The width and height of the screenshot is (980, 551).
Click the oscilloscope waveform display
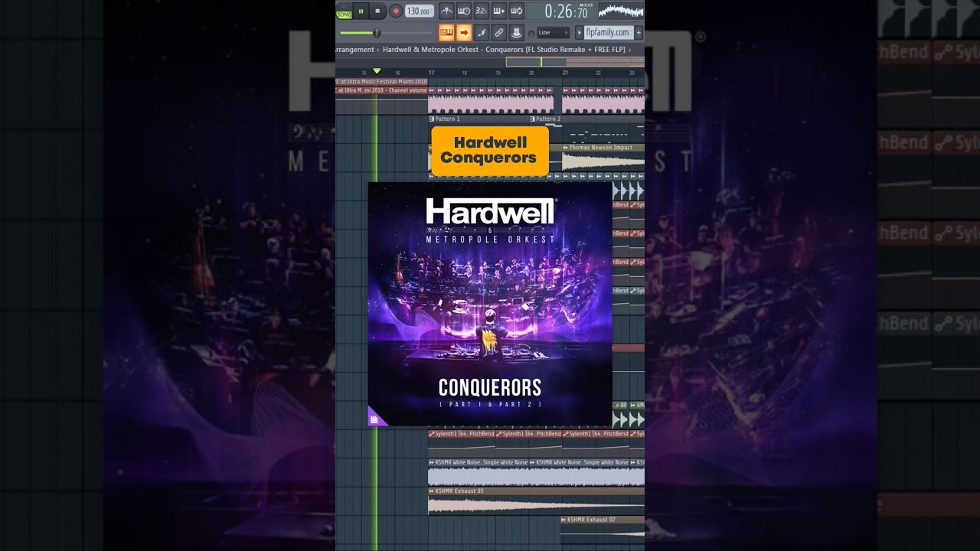pos(621,11)
